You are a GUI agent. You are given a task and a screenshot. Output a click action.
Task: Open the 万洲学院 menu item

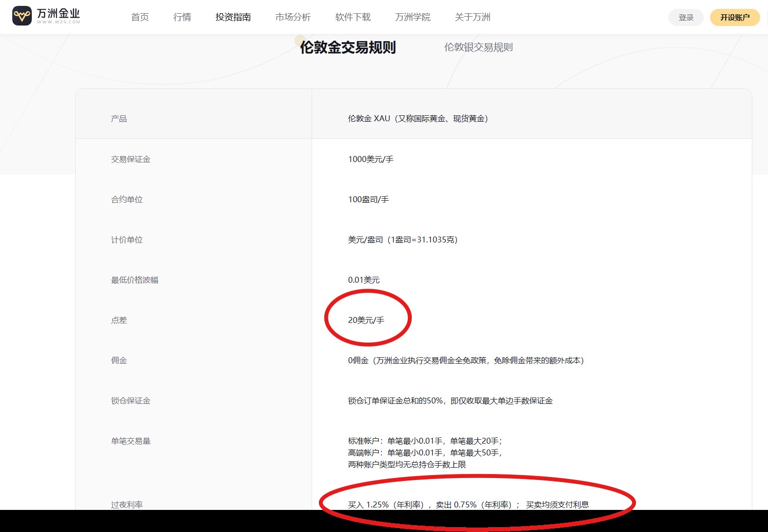tap(413, 17)
